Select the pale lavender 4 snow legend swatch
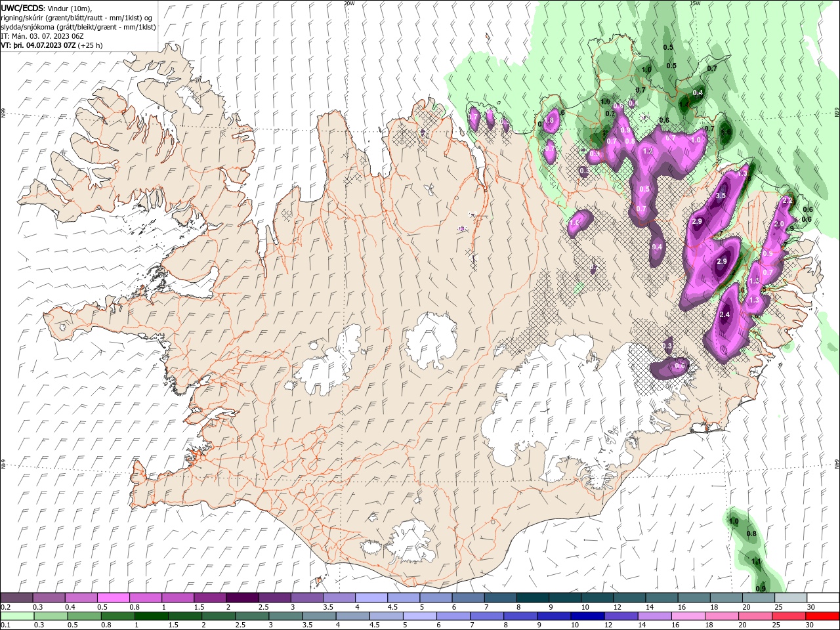Screen dimensions: 840x630 371,598
